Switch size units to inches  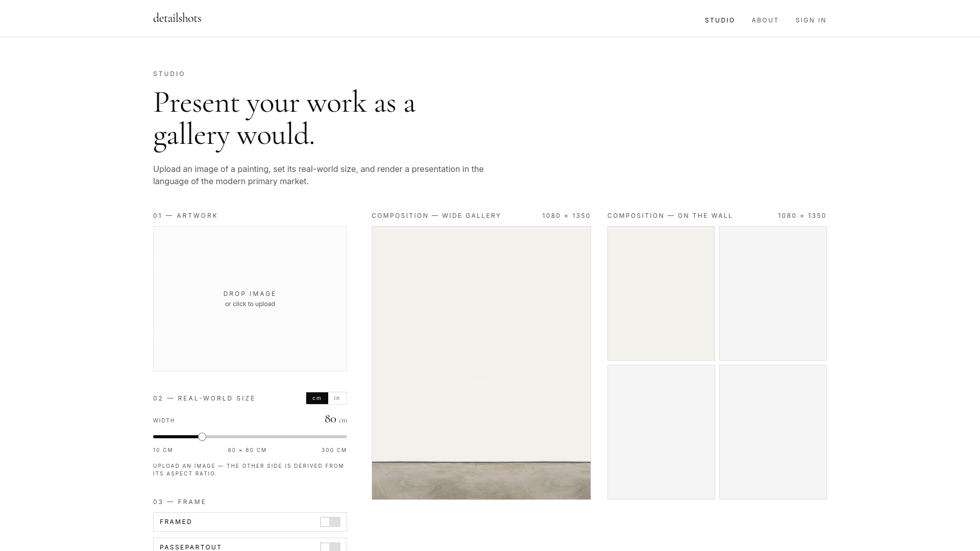coord(337,398)
